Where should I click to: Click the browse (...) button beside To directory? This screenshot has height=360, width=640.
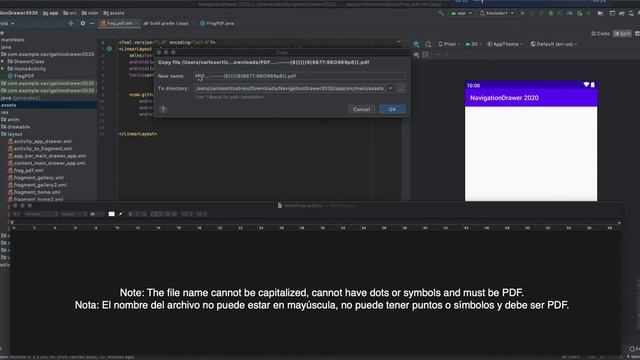401,89
